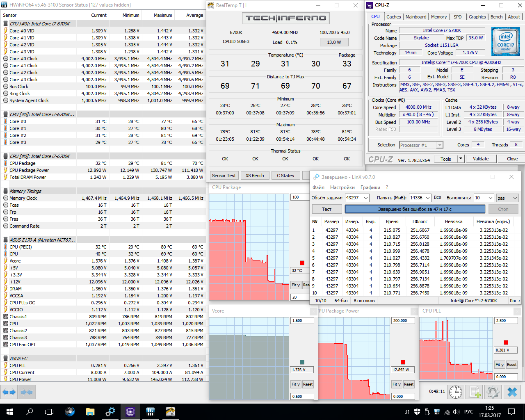Click Reset in the CPU PLL graph
Screen dimensions: 525x420
pyautogui.click(x=511, y=365)
